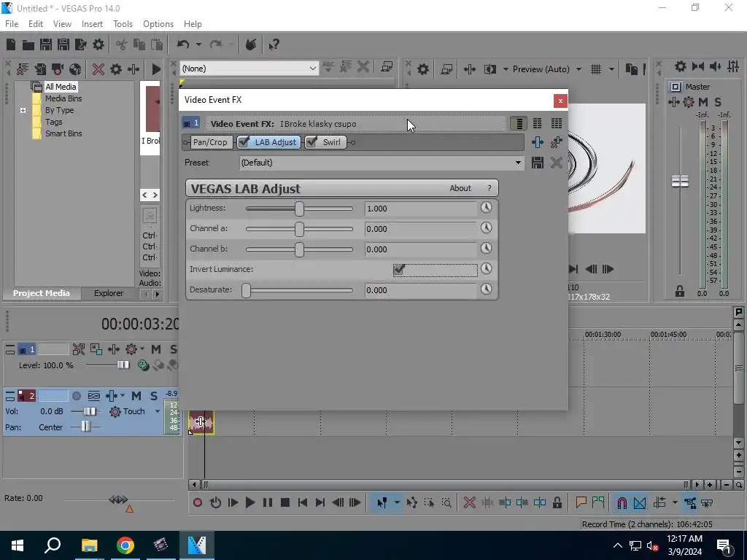Disable the Swirl plug-in checkbox
The height and width of the screenshot is (560, 747).
tap(311, 142)
